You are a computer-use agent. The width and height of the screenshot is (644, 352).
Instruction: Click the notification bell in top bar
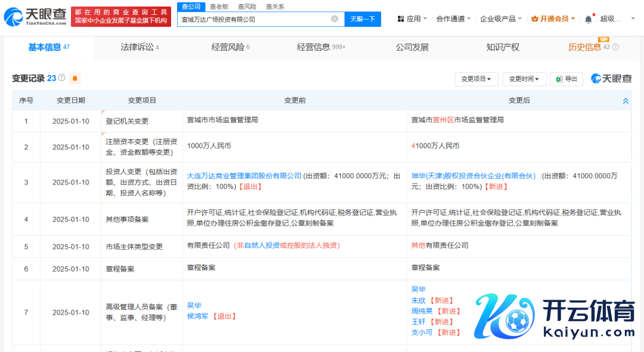pos(588,19)
